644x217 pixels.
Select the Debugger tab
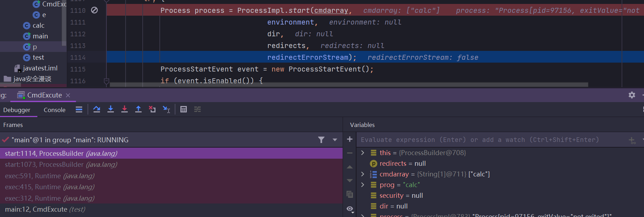click(x=17, y=110)
